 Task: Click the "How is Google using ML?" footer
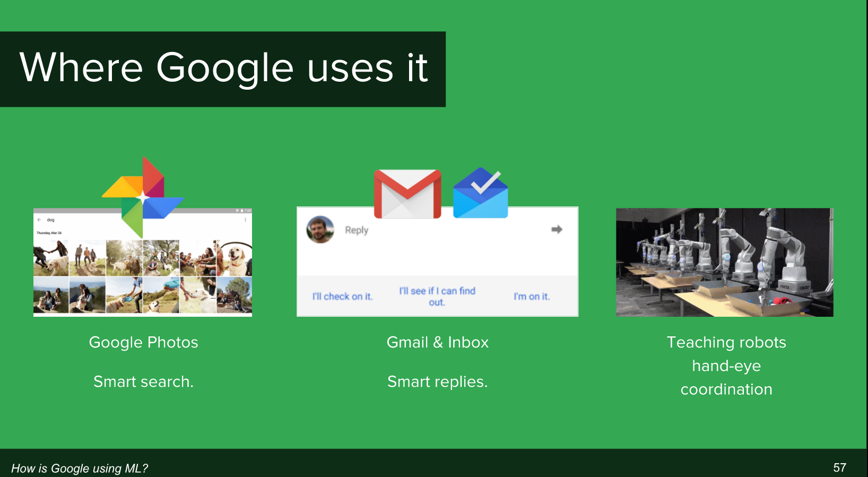point(80,469)
